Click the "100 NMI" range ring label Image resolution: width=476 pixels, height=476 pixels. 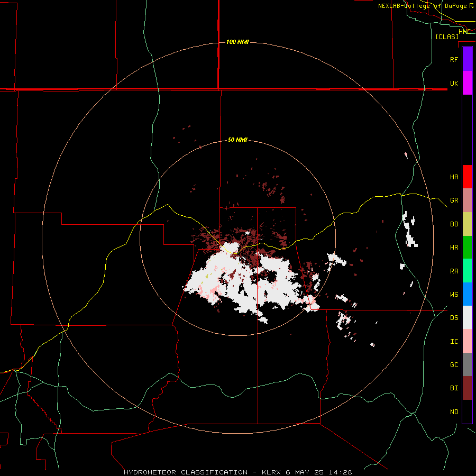click(x=237, y=42)
